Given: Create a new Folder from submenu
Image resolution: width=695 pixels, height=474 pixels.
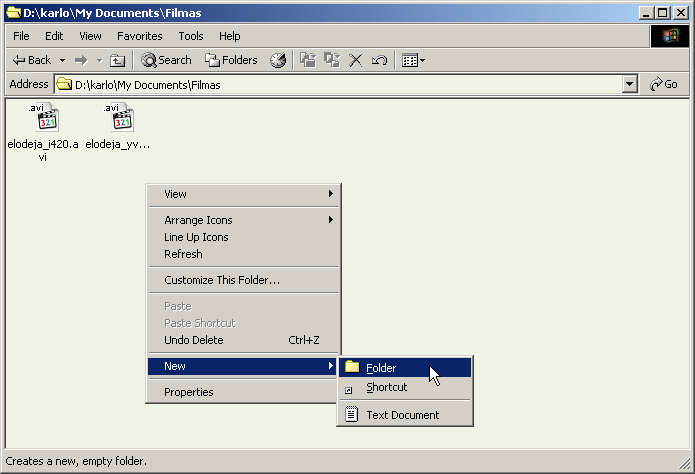Looking at the screenshot, I should 405,368.
